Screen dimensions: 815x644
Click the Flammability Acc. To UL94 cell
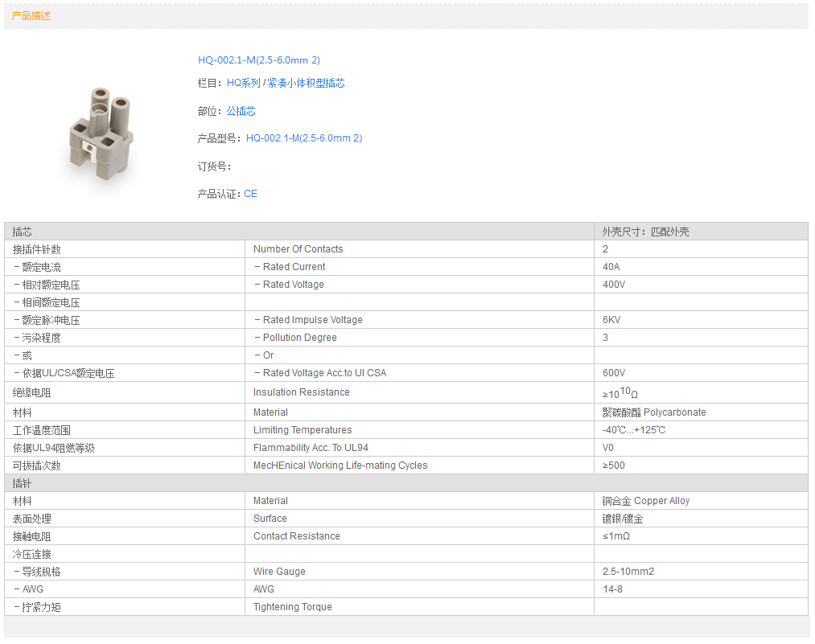click(311, 448)
